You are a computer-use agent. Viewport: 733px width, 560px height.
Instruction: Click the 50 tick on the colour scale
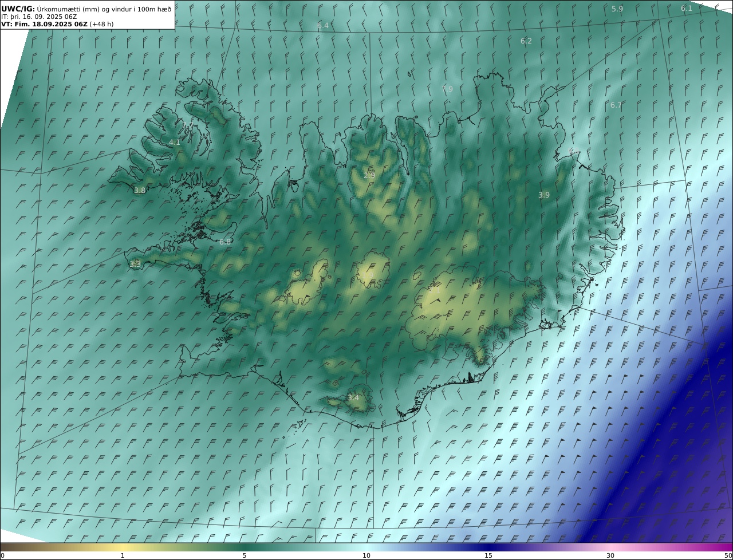point(728,555)
